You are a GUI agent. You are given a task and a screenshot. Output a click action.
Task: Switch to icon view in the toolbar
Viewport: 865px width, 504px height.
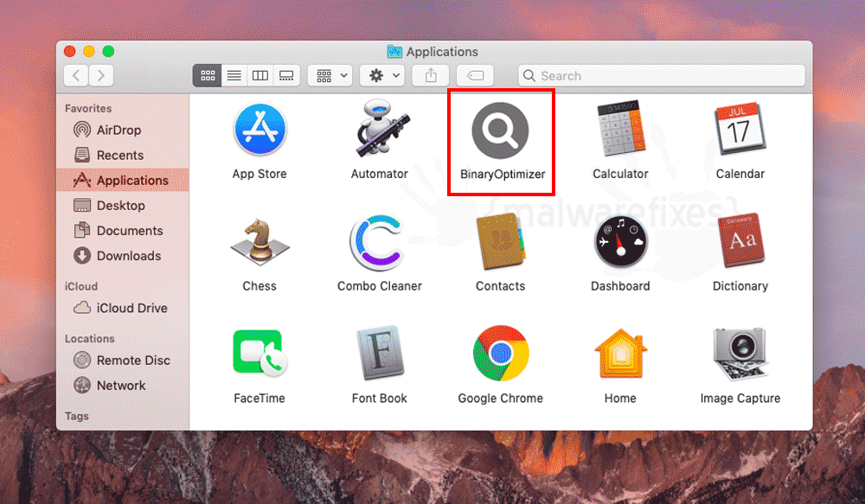point(208,75)
